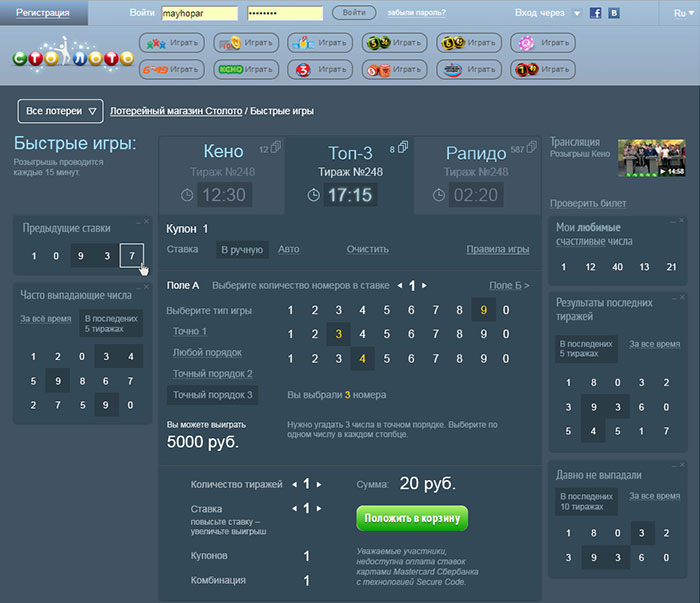The height and width of the screenshot is (603, 700).
Task: Open the Правила игры link
Action: [497, 249]
